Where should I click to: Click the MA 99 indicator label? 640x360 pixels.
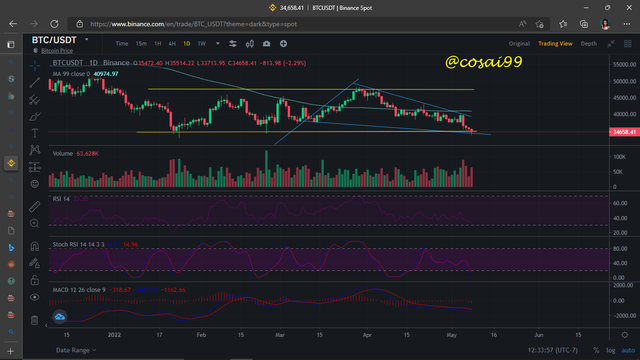click(71, 74)
